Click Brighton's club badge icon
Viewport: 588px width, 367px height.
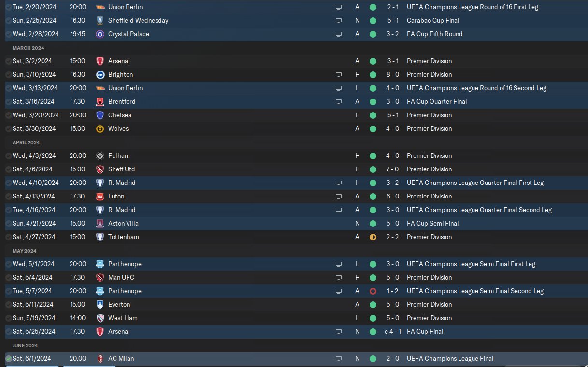point(100,75)
